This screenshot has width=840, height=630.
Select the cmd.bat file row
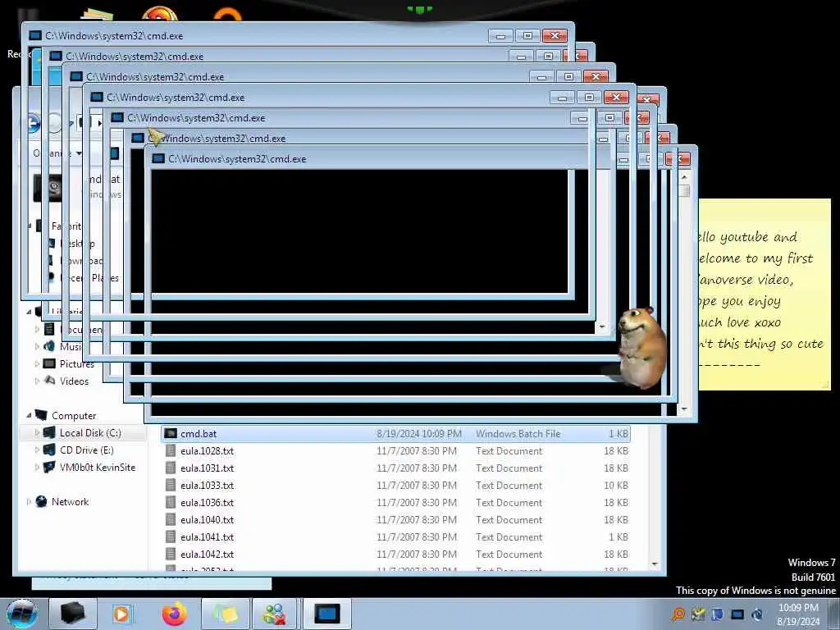(396, 433)
